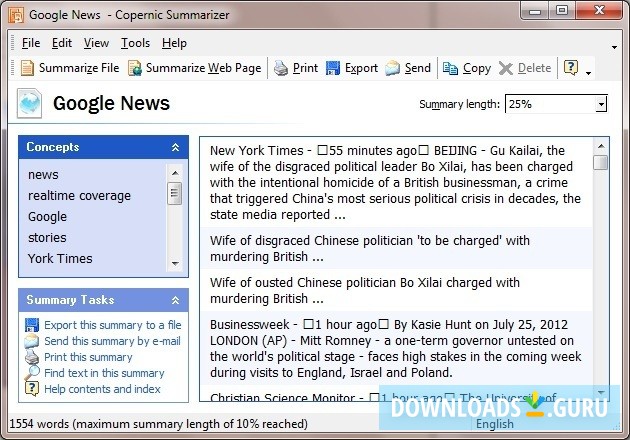
Task: Click the export floppy icon in Summary Tasks
Action: [32, 325]
